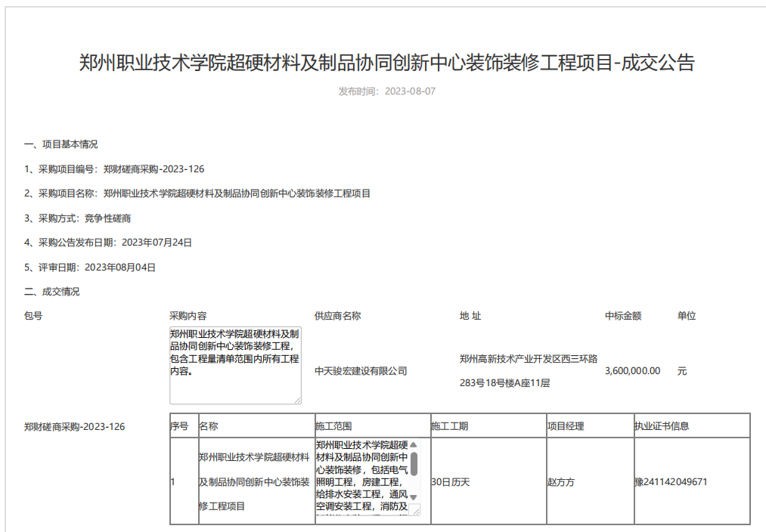Click the 采购内容 column header
The height and width of the screenshot is (532, 766).
[188, 316]
